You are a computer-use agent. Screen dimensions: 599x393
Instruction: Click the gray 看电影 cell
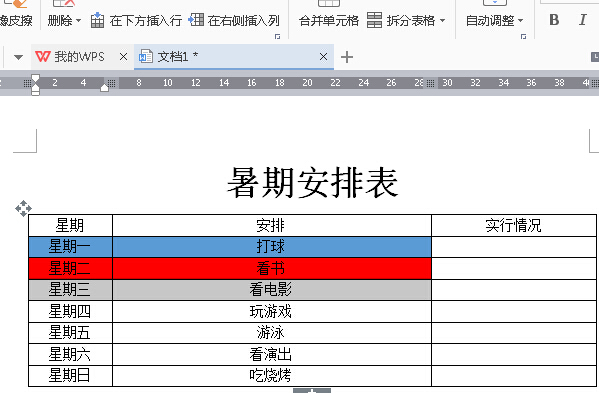click(x=272, y=290)
